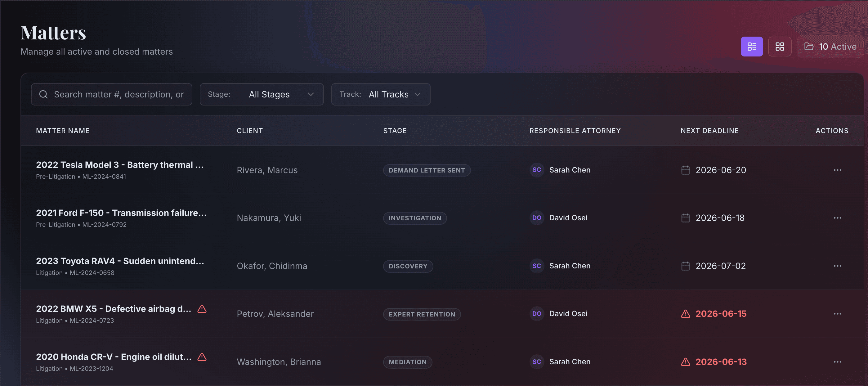This screenshot has width=868, height=386.
Task: Click David Osei in BMW X5 row
Action: point(568,314)
